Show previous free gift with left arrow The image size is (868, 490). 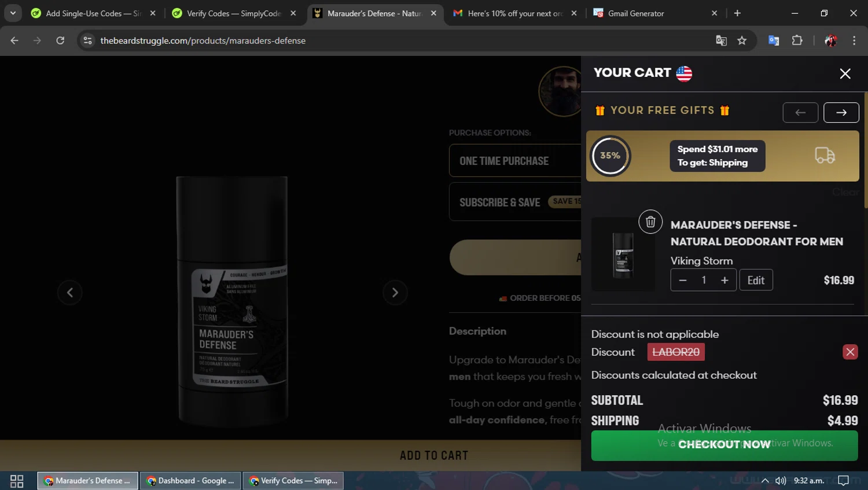[x=800, y=112]
